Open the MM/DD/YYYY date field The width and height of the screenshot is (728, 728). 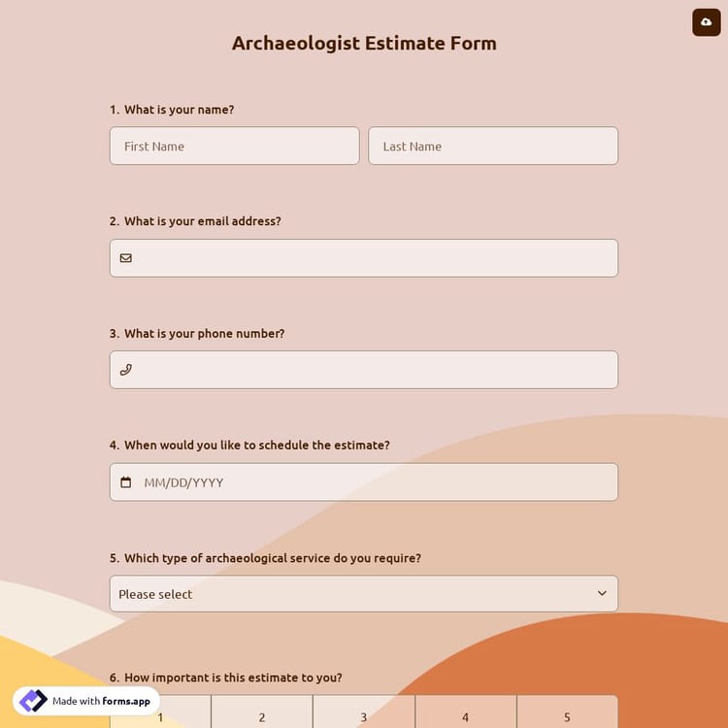pyautogui.click(x=374, y=482)
